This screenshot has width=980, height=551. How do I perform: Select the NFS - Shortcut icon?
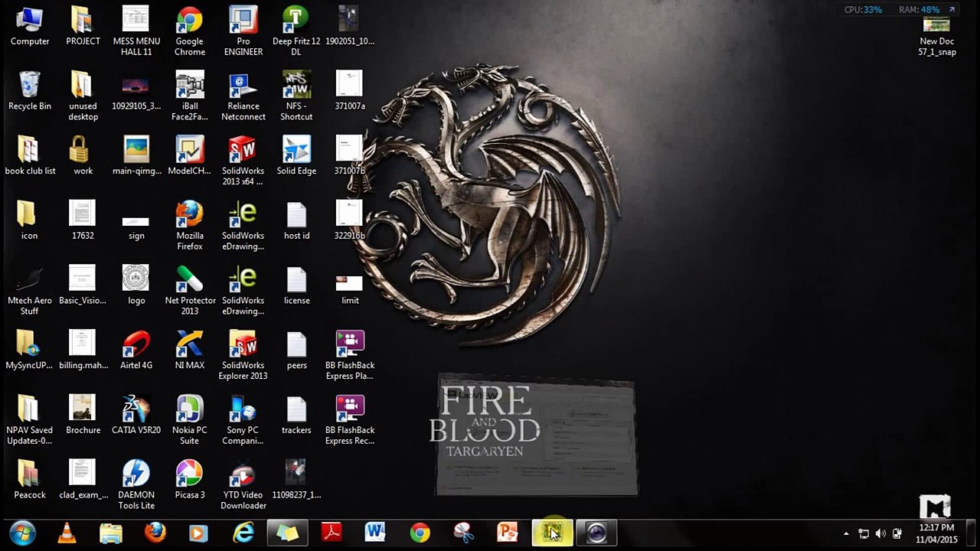(296, 96)
